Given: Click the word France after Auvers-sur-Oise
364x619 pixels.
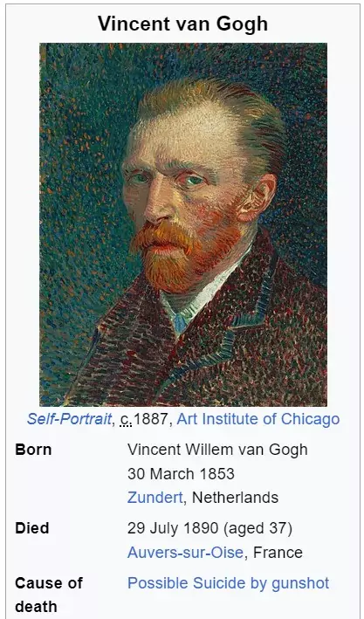Looking at the screenshot, I should (278, 552).
